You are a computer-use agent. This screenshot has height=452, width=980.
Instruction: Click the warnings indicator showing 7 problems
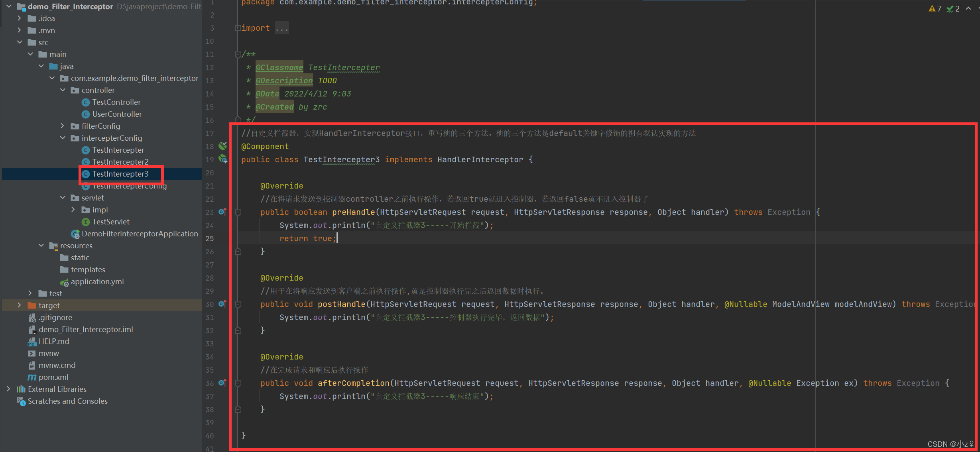pyautogui.click(x=935, y=9)
